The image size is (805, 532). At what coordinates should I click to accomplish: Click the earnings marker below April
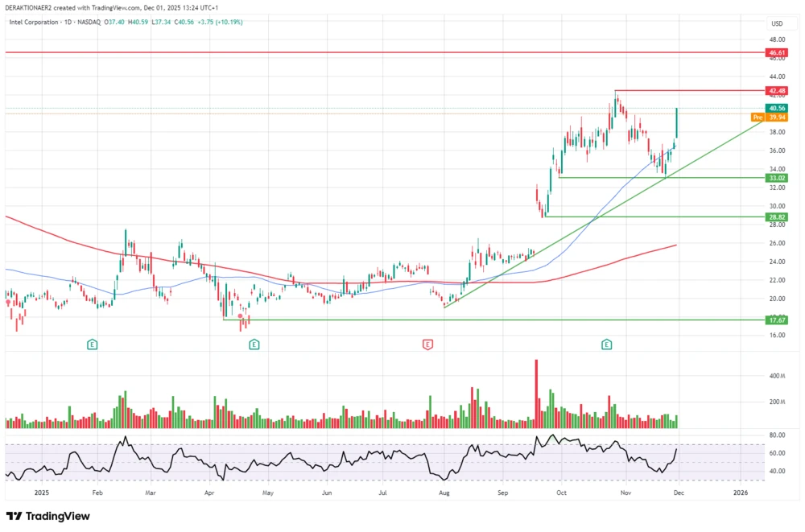[254, 344]
